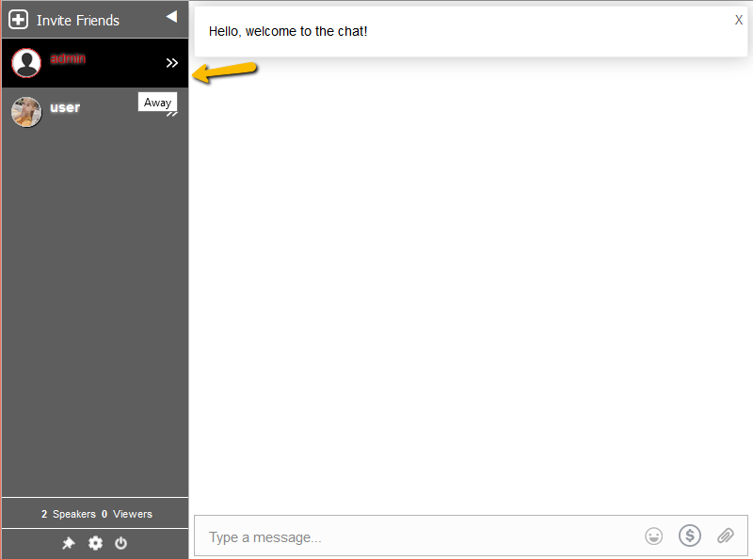The image size is (753, 560).
Task: Click the user's profile photo
Action: click(26, 112)
